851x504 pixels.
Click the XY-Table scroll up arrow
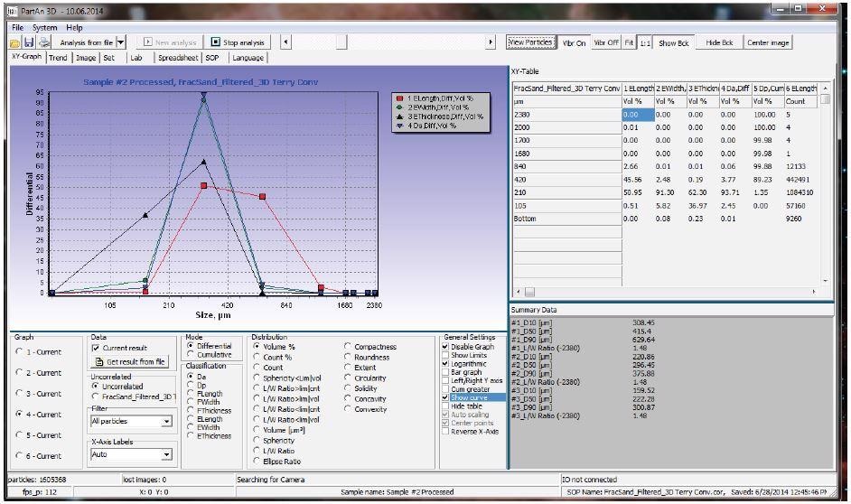coord(826,88)
